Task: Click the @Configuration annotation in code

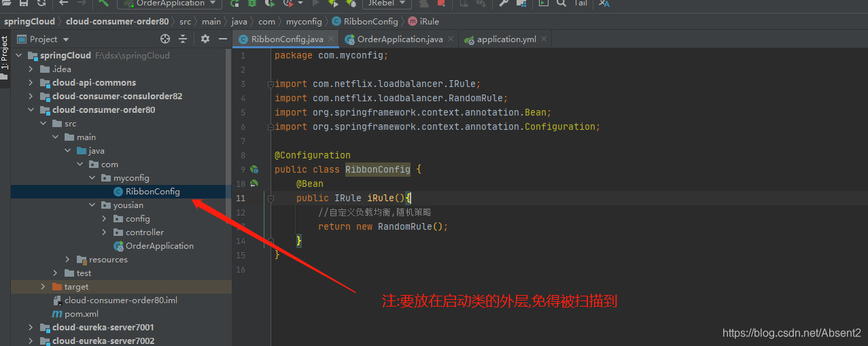Action: point(313,155)
